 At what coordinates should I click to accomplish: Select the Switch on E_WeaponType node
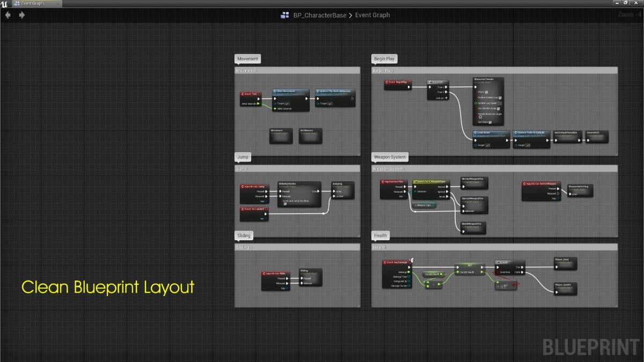click(431, 190)
